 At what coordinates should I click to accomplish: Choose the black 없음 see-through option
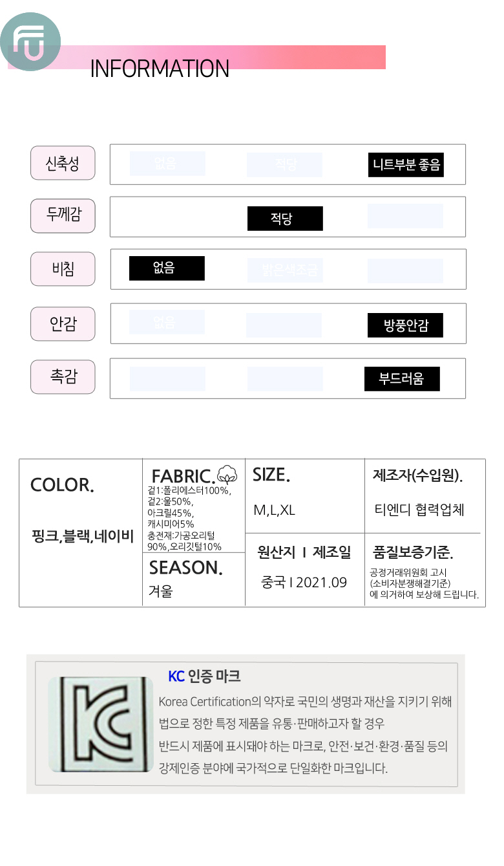tap(167, 268)
